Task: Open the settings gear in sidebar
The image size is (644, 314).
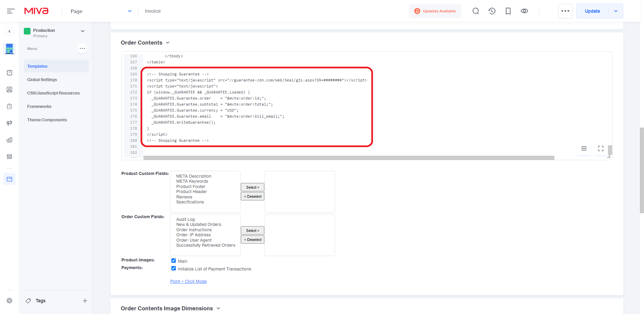Action: click(9, 301)
